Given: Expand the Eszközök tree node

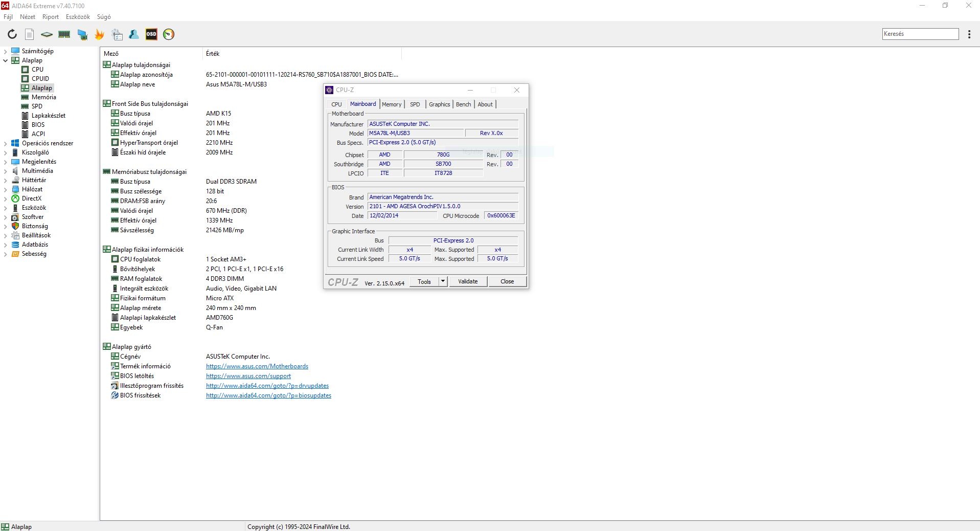Looking at the screenshot, I should coord(5,208).
